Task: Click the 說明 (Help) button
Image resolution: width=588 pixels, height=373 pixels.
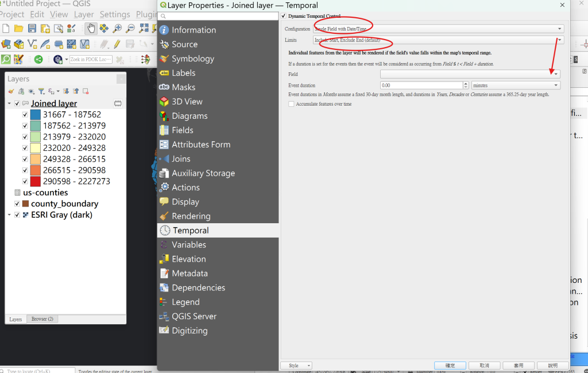Action: 553,366
